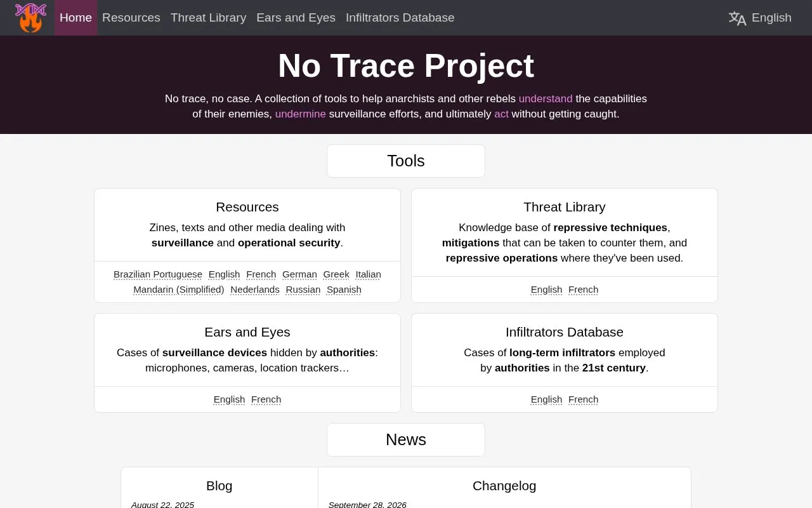Viewport: 812px width, 508px height.
Task: Choose French under Ears and Eyes card
Action: pos(266,399)
